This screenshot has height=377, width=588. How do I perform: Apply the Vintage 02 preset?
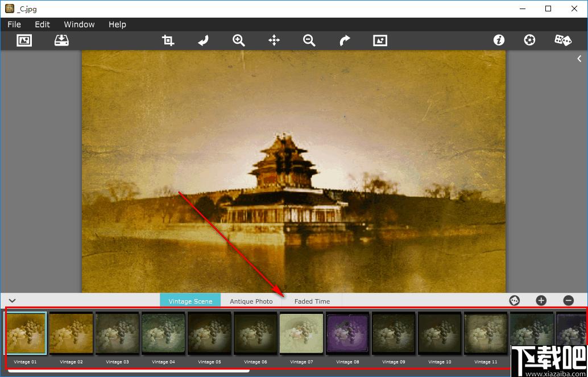point(71,333)
